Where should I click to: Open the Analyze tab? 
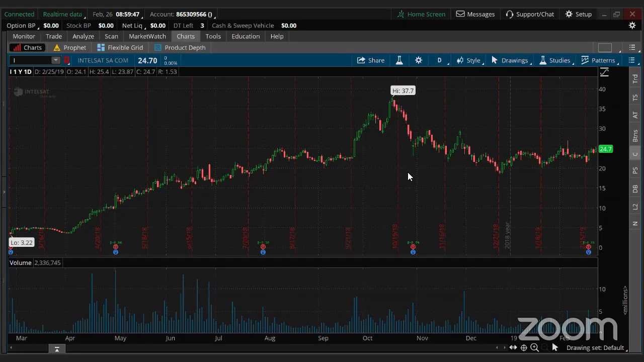point(83,36)
